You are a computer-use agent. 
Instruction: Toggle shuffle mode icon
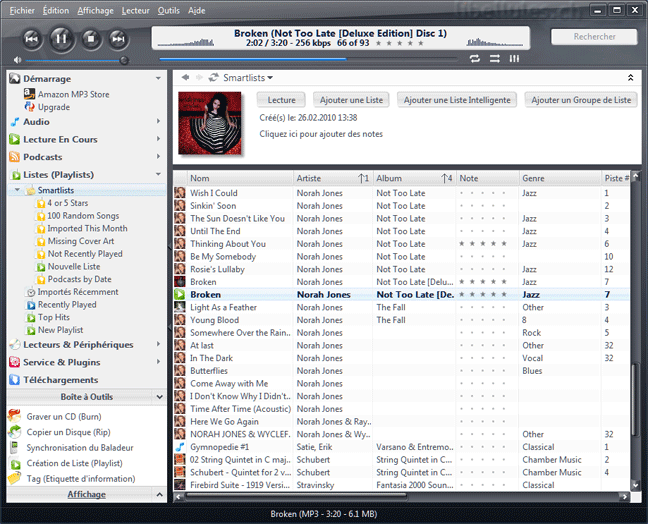pos(495,59)
